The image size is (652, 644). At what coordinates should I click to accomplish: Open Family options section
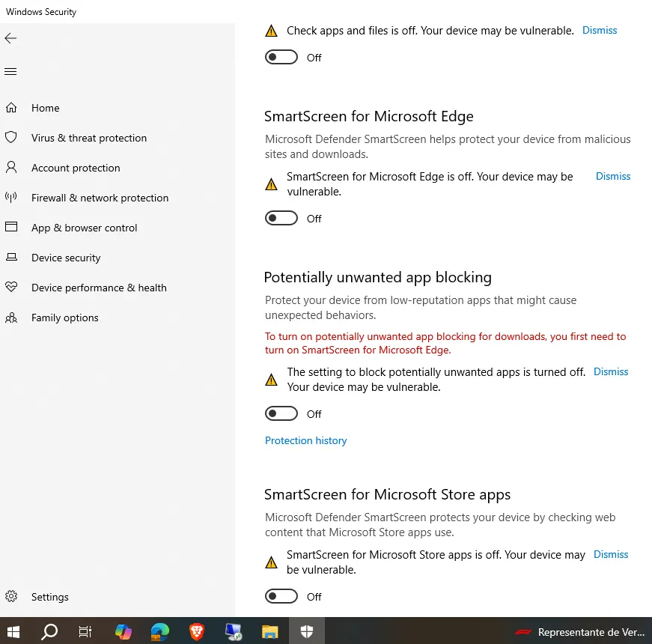(x=65, y=318)
